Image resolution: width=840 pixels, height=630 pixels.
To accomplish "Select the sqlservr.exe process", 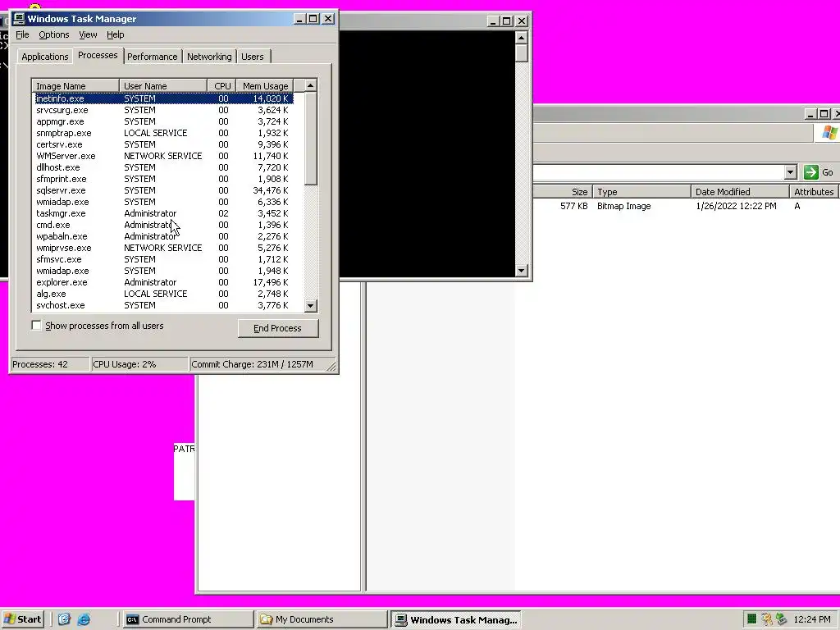I will (61, 190).
